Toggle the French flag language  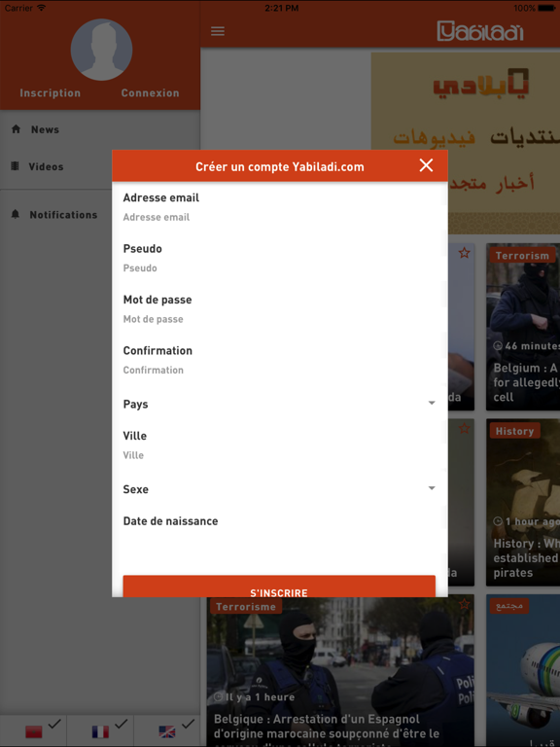click(100, 731)
